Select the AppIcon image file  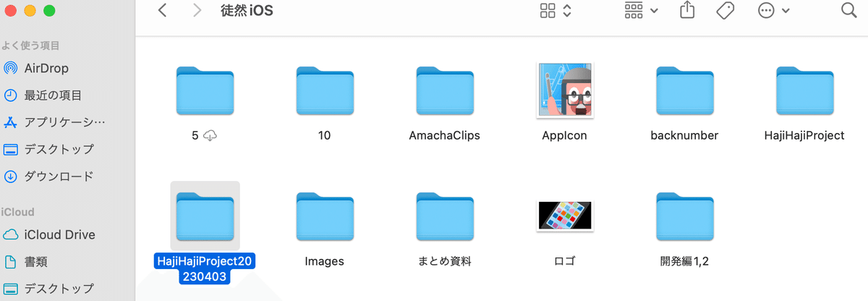[565, 90]
